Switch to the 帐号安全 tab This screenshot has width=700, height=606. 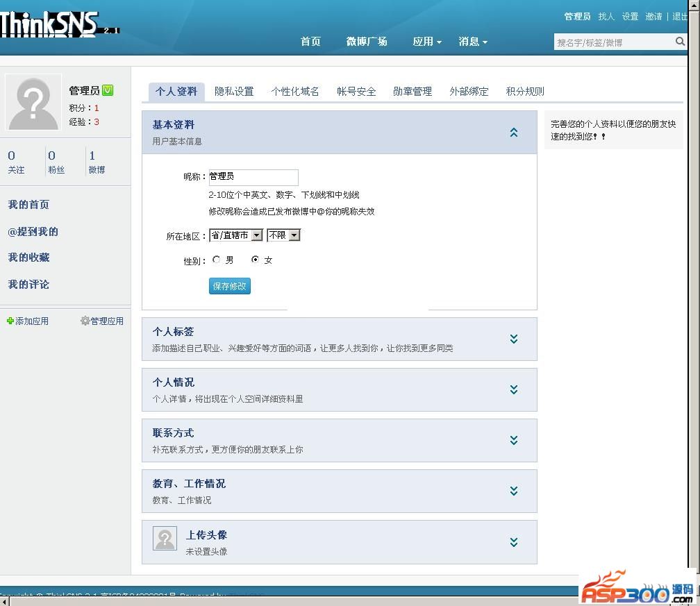click(356, 92)
